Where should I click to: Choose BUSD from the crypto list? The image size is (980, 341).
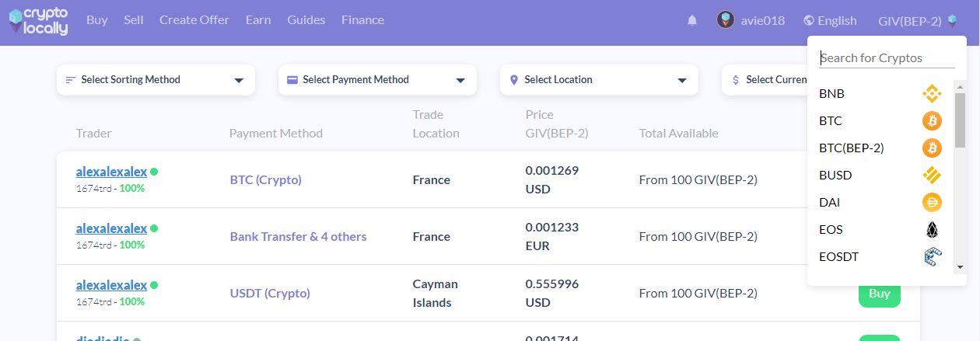[880, 176]
